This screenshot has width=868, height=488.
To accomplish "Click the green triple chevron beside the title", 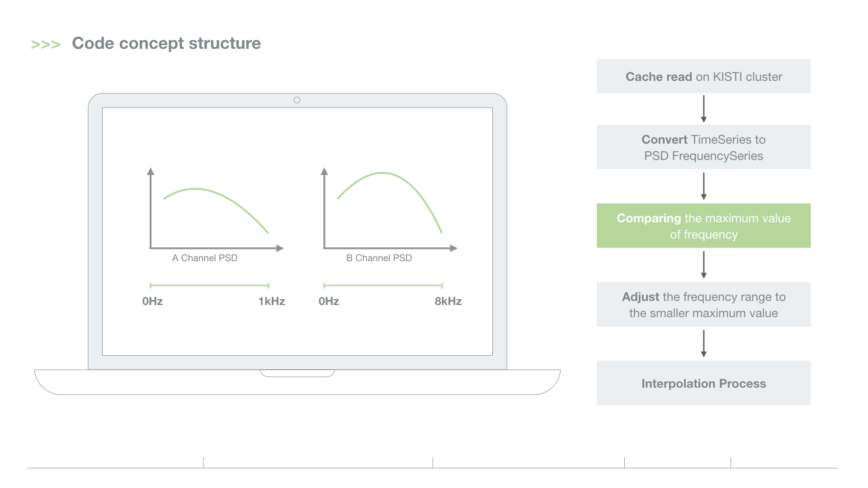I will coord(45,44).
